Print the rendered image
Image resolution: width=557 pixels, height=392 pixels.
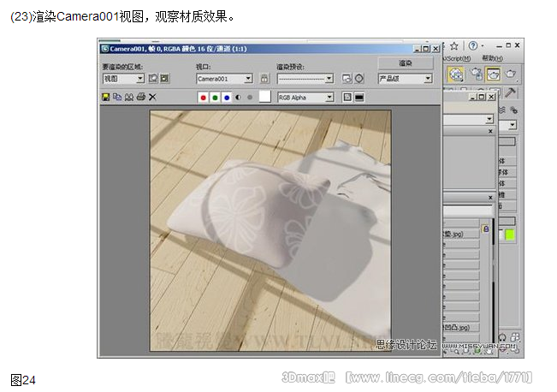140,97
